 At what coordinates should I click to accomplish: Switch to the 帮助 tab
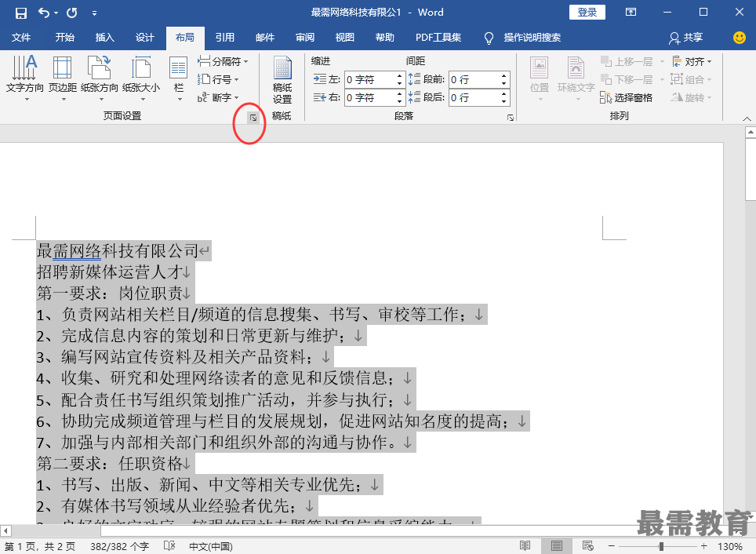[x=385, y=37]
